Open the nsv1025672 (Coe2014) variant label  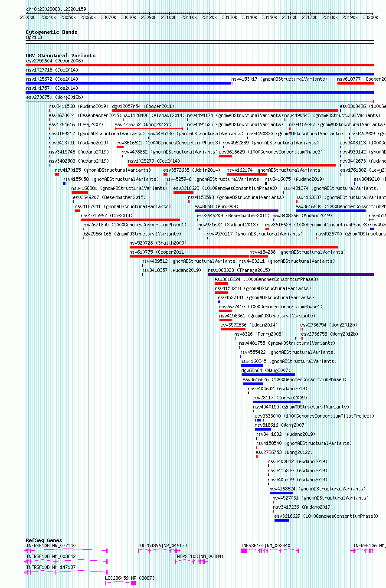pos(52,79)
